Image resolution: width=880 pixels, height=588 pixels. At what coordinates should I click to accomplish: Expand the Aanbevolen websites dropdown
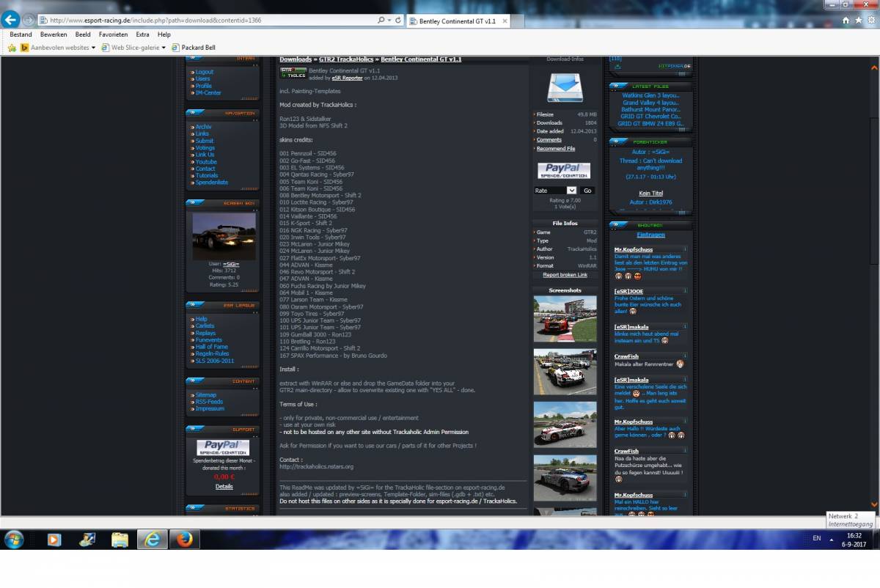92,48
